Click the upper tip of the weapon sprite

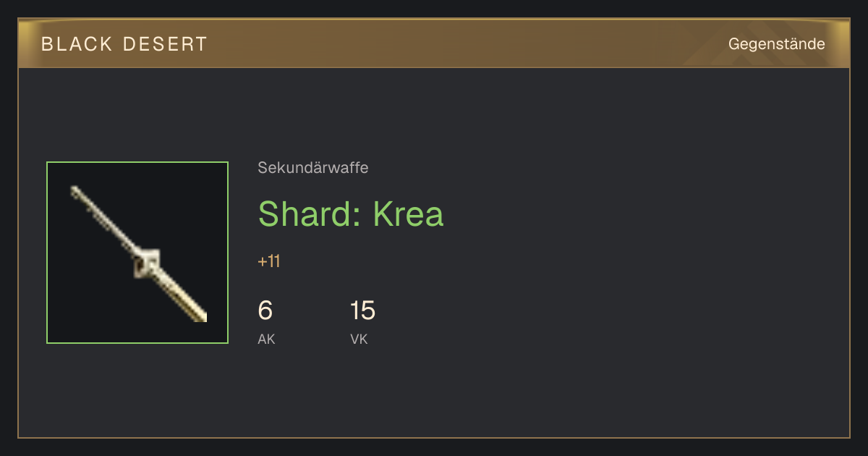tap(74, 190)
